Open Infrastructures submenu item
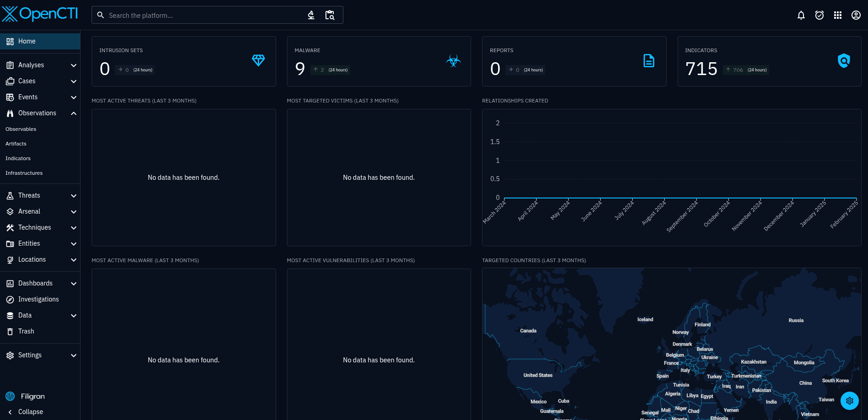868x420 pixels. pyautogui.click(x=40, y=173)
